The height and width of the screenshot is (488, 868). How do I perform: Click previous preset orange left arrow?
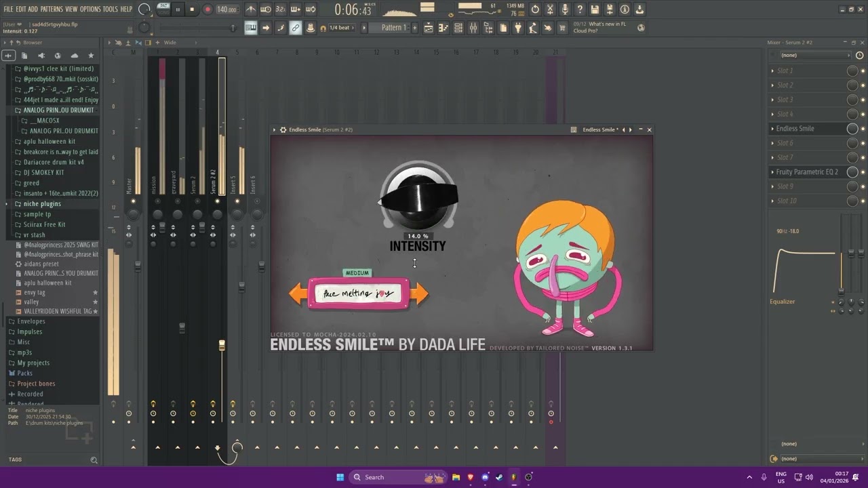(x=298, y=293)
